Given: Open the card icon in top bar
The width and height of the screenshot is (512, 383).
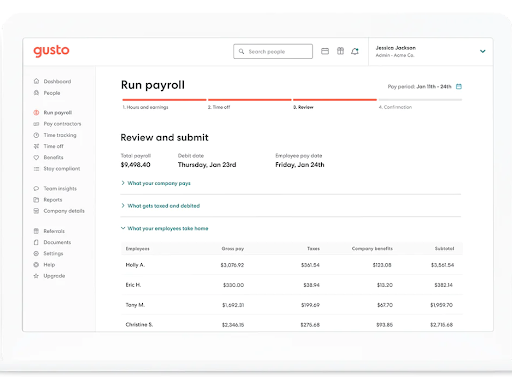Looking at the screenshot, I should 325,51.
